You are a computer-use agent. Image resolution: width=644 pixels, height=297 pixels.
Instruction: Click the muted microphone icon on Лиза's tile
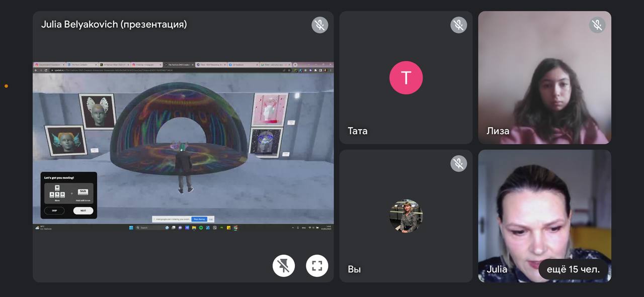(597, 25)
